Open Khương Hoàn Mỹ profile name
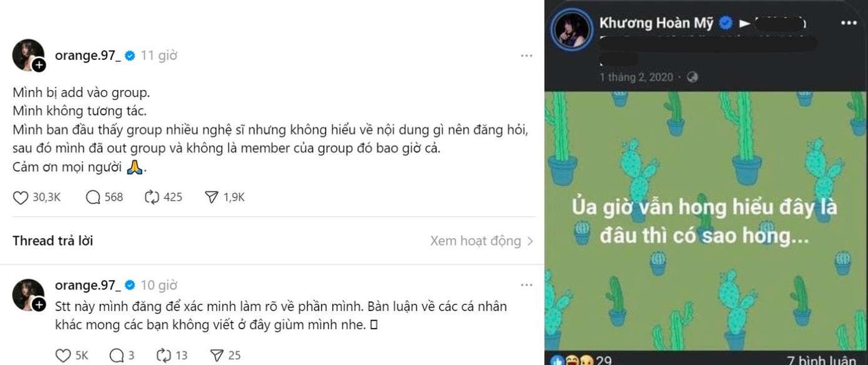 pos(656,23)
